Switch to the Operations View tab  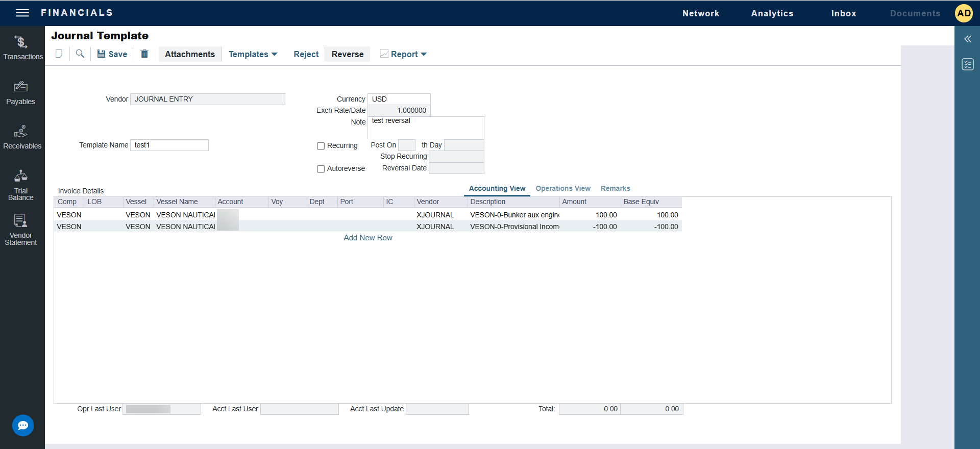coord(562,188)
